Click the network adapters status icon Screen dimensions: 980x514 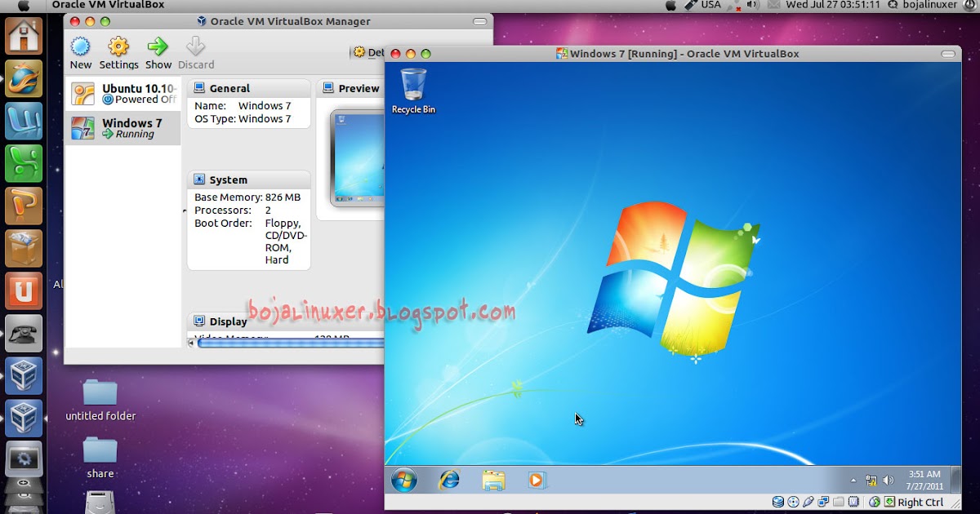[x=823, y=502]
